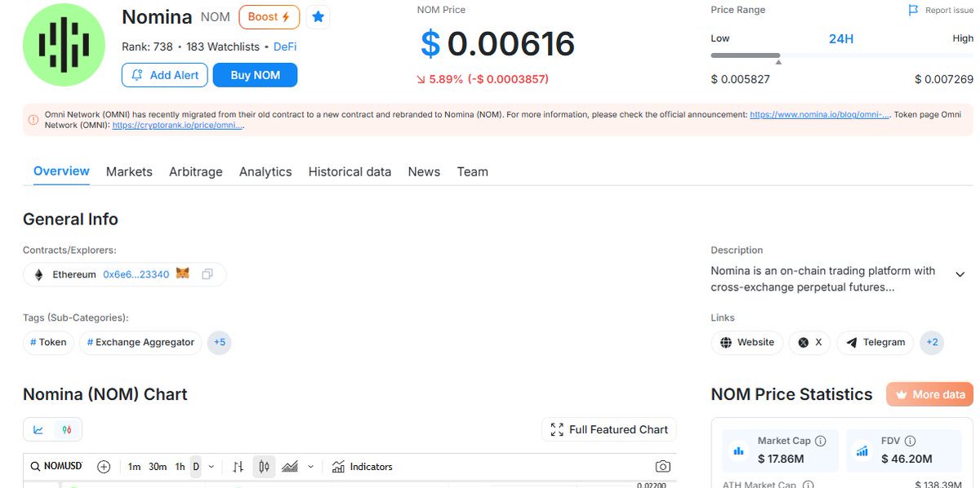
Task: Switch to candlestick chart view toggle
Action: click(x=67, y=429)
